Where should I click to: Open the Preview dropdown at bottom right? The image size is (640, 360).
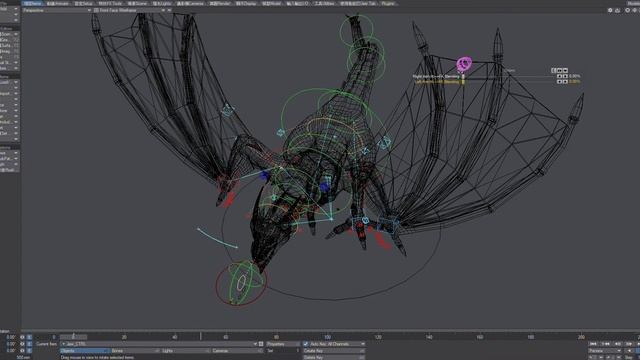click(604, 351)
